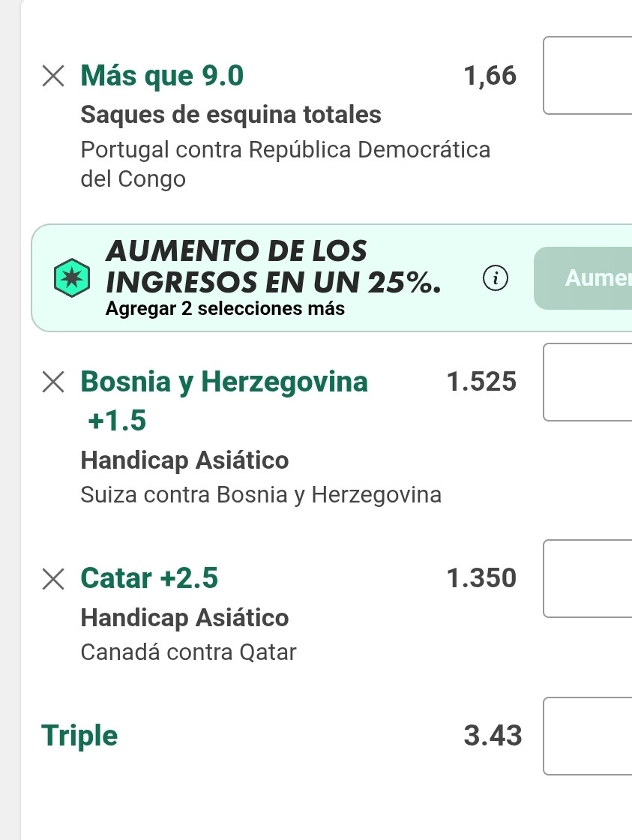Open Canadá contra Qatar match
The width and height of the screenshot is (632, 840).
[188, 652]
